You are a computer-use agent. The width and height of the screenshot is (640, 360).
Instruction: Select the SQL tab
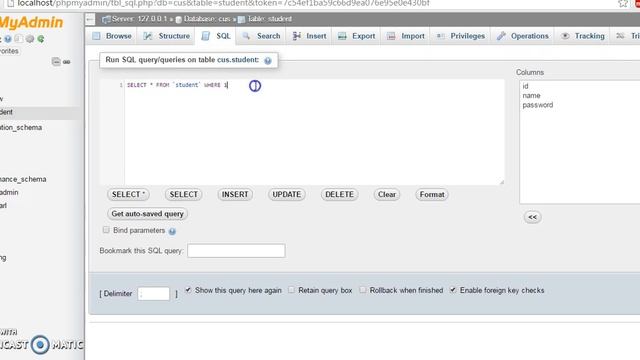pos(217,36)
